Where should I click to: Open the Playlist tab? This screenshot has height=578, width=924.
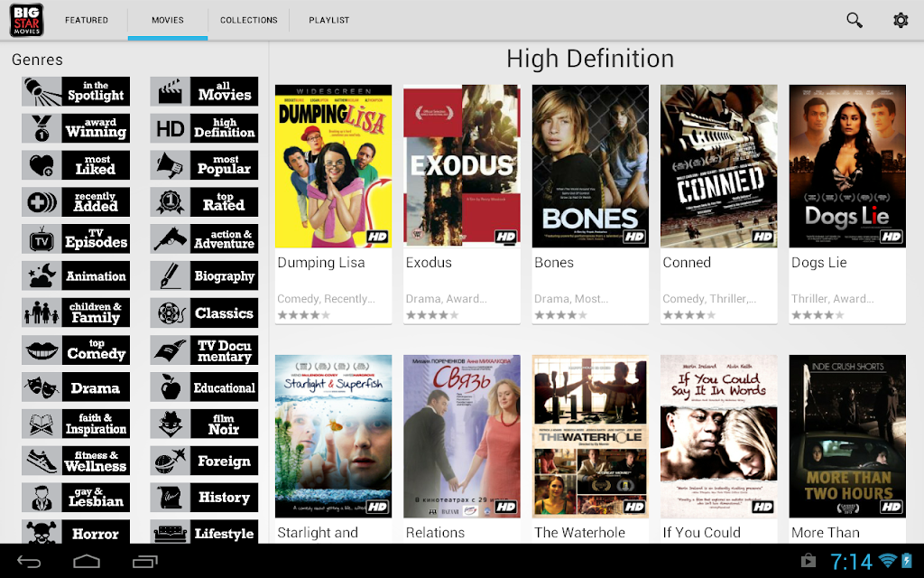point(328,20)
